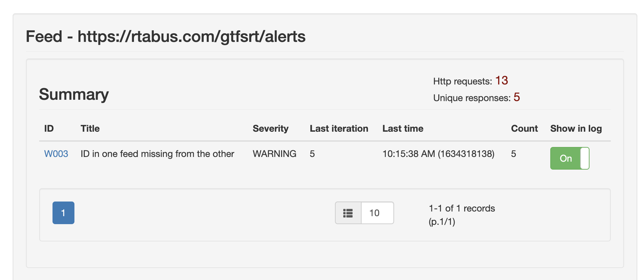Click the timestamp 10:15:38 AM for W003
The height and width of the screenshot is (280, 644).
[x=438, y=154]
